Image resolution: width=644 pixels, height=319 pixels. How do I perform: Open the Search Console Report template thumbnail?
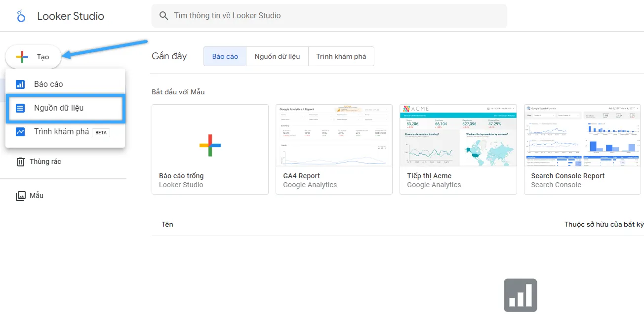582,149
